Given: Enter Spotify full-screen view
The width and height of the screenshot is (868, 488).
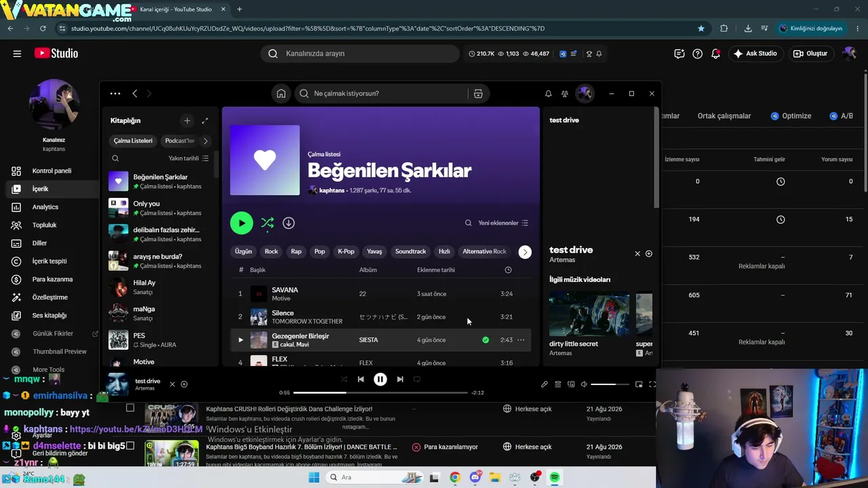Looking at the screenshot, I should 652,384.
